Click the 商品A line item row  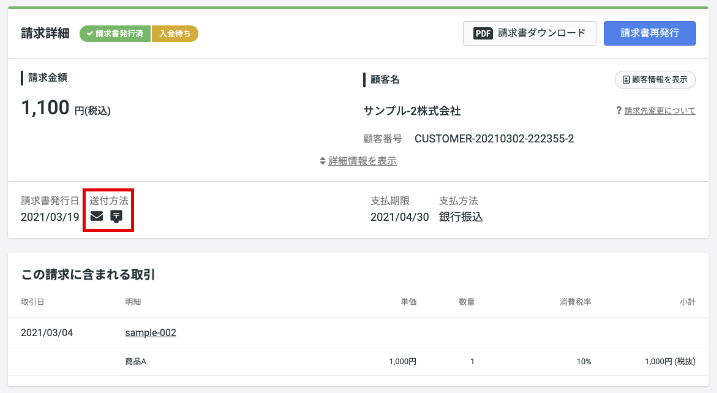coord(358,361)
